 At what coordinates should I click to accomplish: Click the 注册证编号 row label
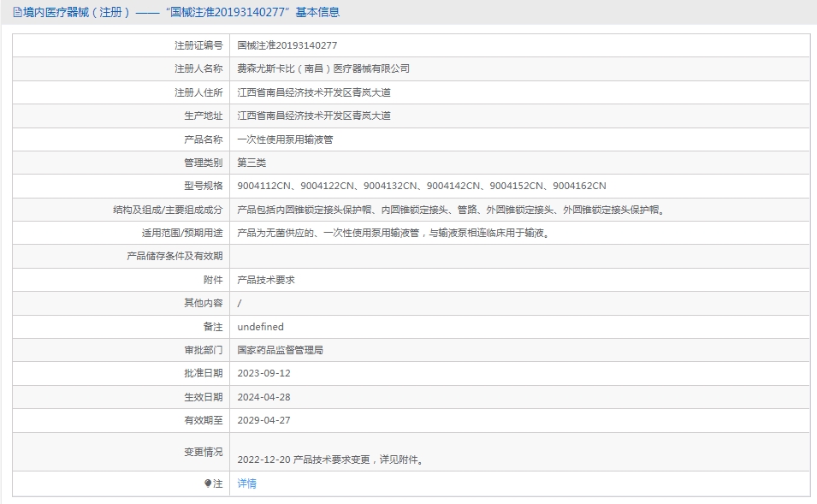click(198, 45)
